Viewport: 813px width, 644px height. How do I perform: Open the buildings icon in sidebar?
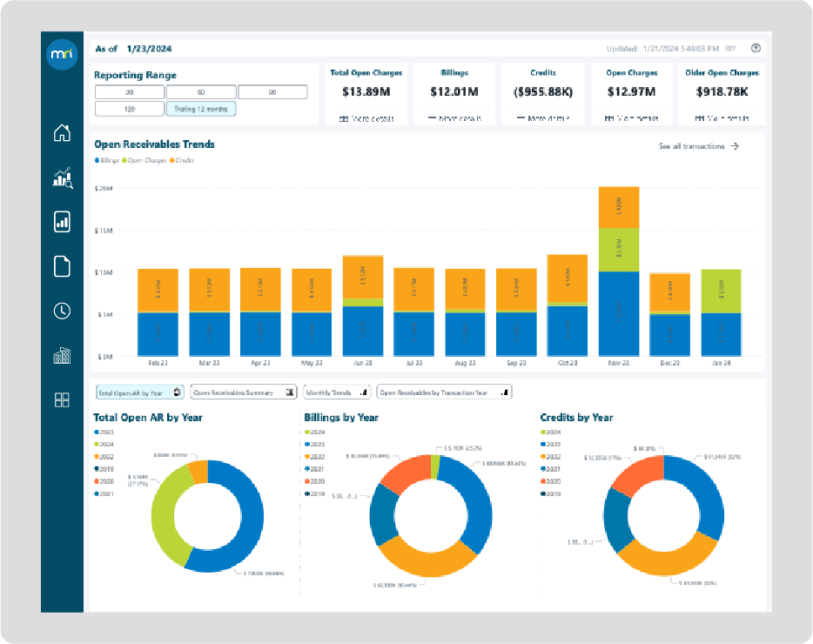point(62,355)
